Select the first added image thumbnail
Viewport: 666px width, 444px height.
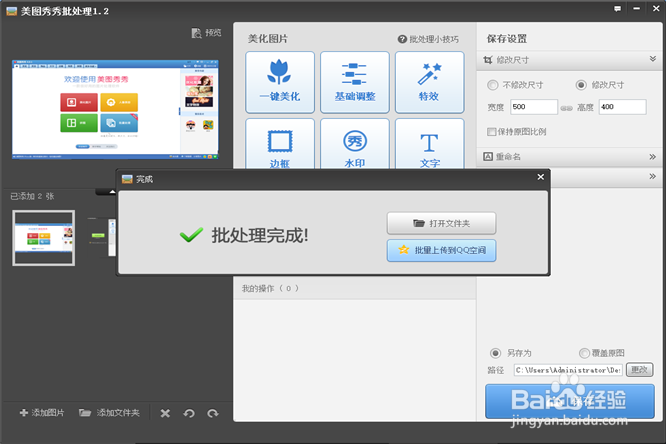44,238
